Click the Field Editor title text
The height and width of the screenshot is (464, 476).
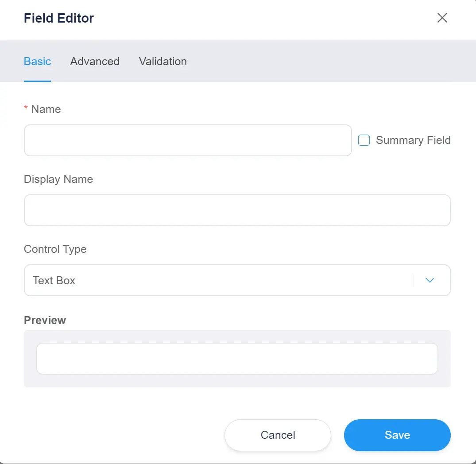pyautogui.click(x=59, y=18)
